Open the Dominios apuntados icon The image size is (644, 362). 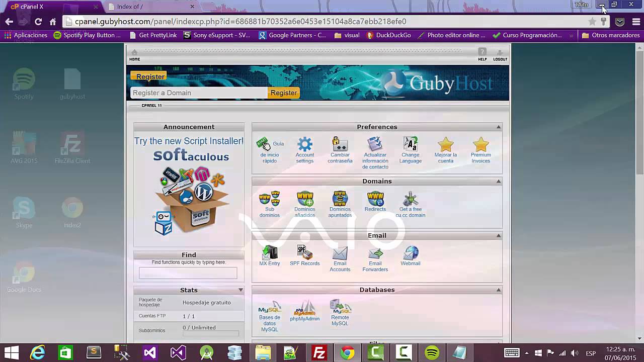click(x=340, y=199)
